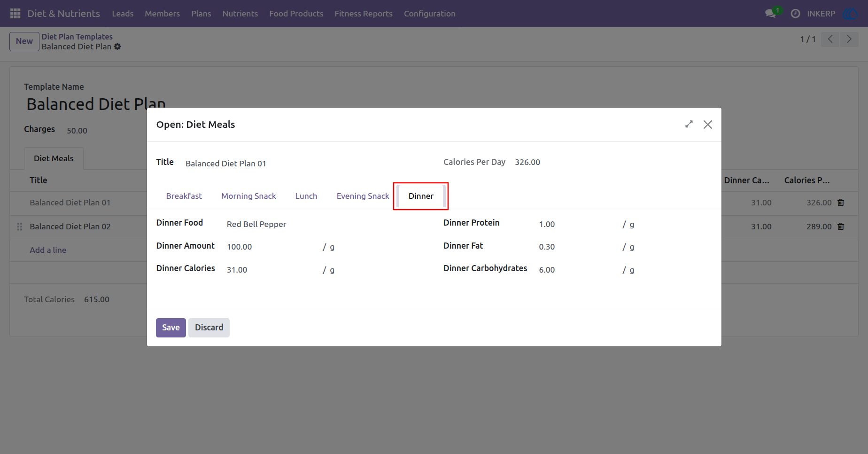The width and height of the screenshot is (868, 454).
Task: Expand the Diet Meals dialog to fullscreen
Action: (689, 124)
